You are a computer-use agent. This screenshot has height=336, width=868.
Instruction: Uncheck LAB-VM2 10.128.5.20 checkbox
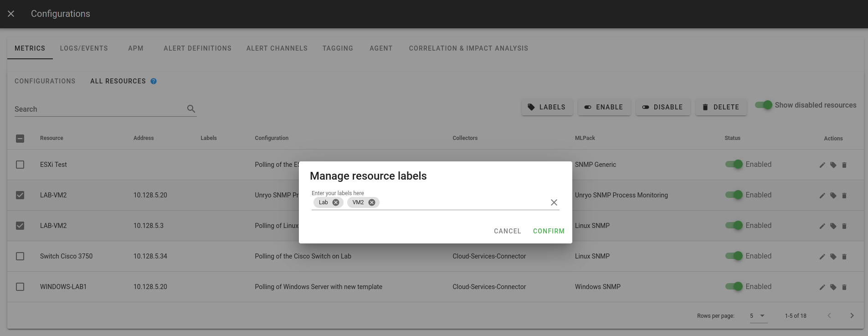[20, 195]
